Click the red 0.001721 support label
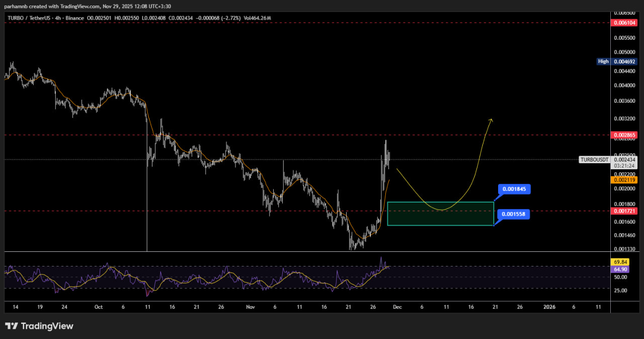Screen dimensions: 644x339 [624, 211]
